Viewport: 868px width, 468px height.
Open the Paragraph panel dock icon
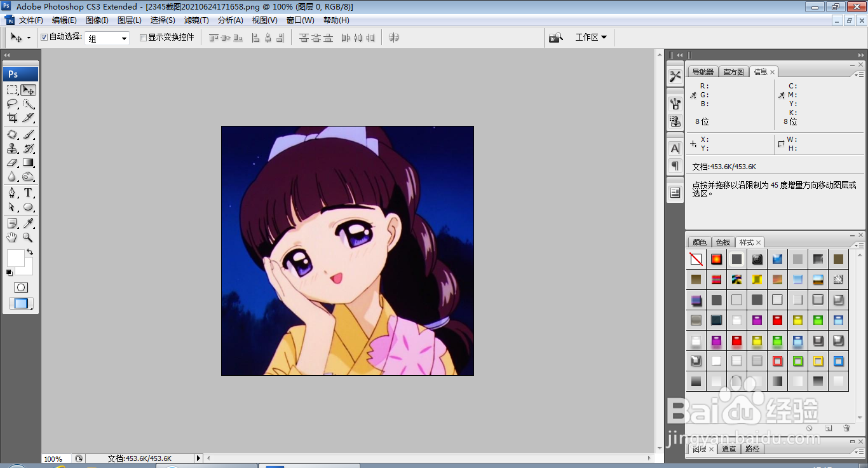675,165
